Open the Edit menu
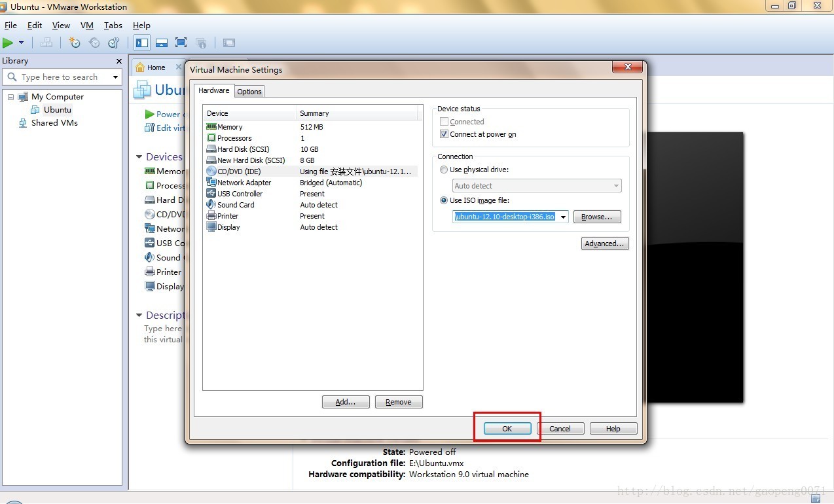The height and width of the screenshot is (504, 834). pyautogui.click(x=35, y=26)
